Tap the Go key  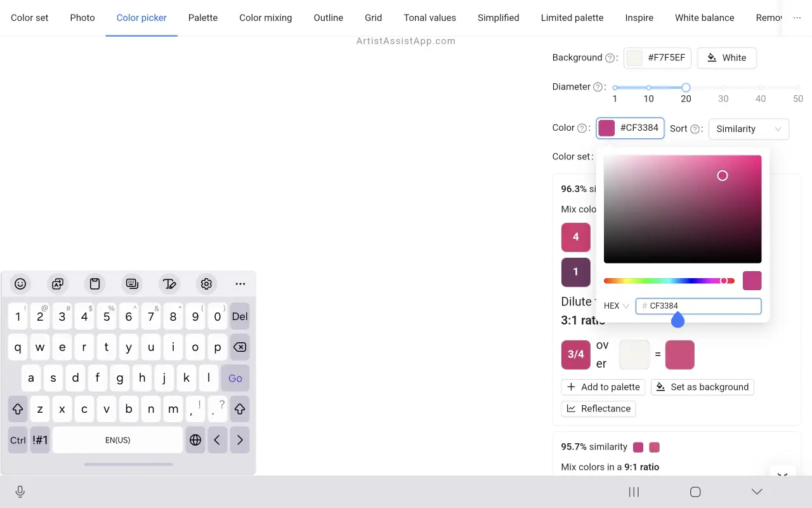coord(235,378)
